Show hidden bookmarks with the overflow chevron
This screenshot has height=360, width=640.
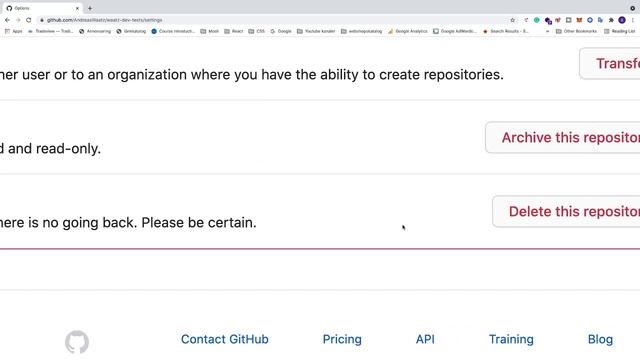(547, 31)
